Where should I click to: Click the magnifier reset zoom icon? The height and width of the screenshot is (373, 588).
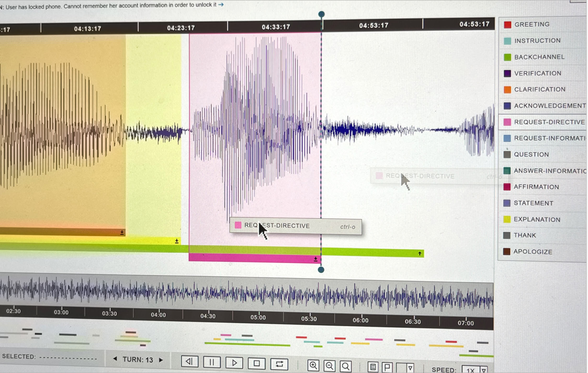[346, 366]
